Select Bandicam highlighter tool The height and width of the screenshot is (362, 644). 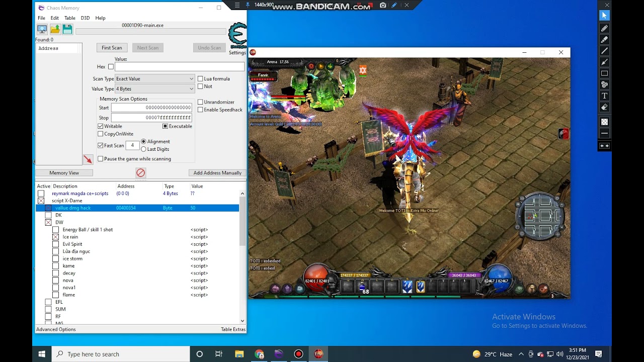[x=604, y=39]
